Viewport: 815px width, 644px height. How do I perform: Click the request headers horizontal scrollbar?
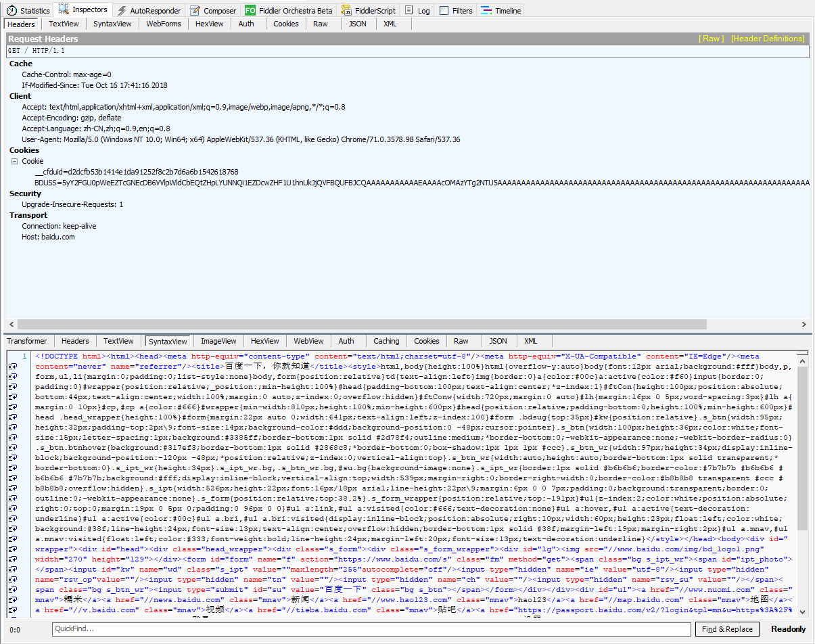pos(358,324)
